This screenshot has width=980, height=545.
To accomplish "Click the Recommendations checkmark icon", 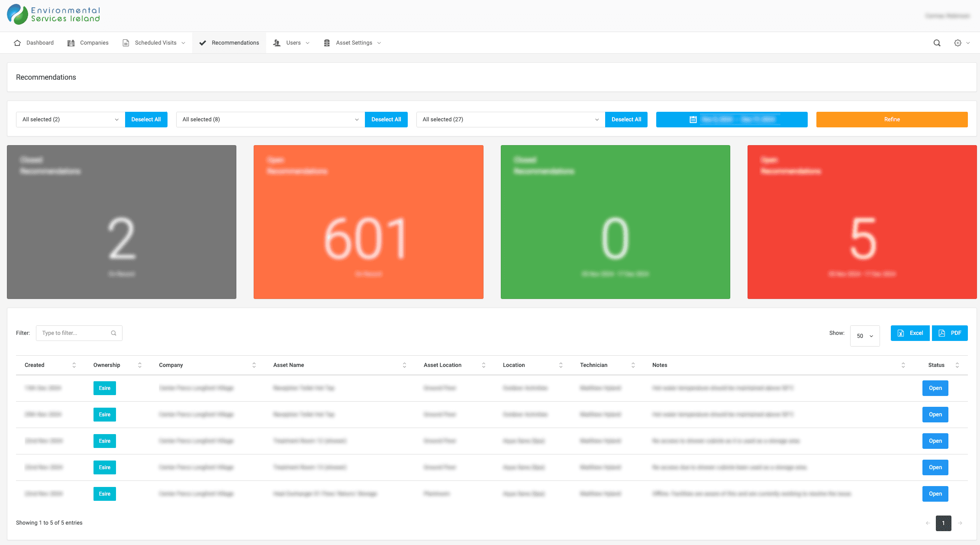I will click(x=203, y=43).
